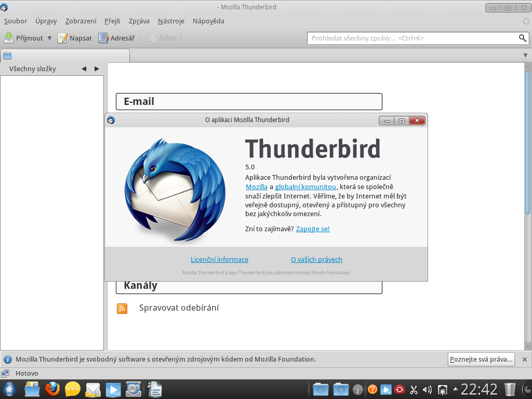The width and height of the screenshot is (532, 399).
Task: Close the About Thunderbird dialog
Action: point(417,121)
